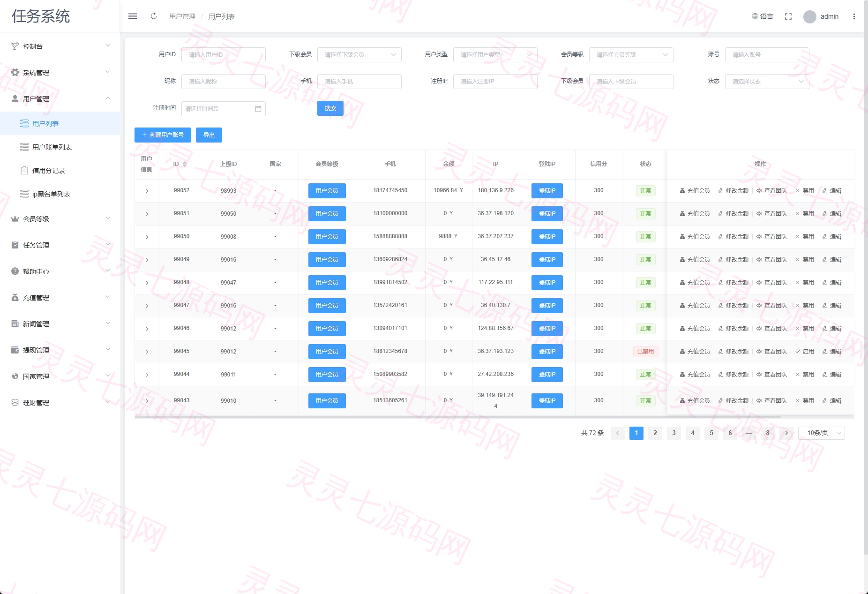
Task: Focus the 手机 input field
Action: pos(359,82)
